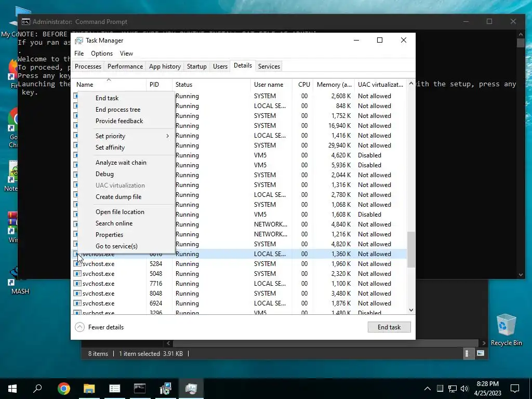This screenshot has height=399, width=532.
Task: Open the Windows Start menu
Action: tap(12, 388)
